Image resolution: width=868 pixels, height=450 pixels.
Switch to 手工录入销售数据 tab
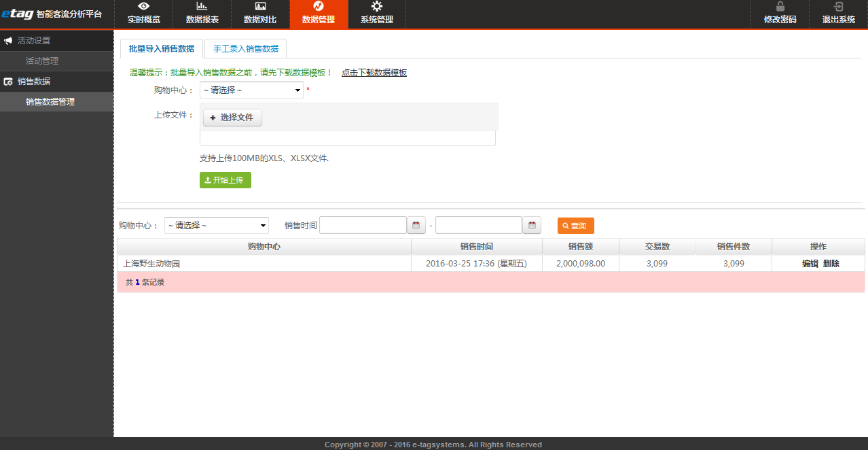[246, 49]
